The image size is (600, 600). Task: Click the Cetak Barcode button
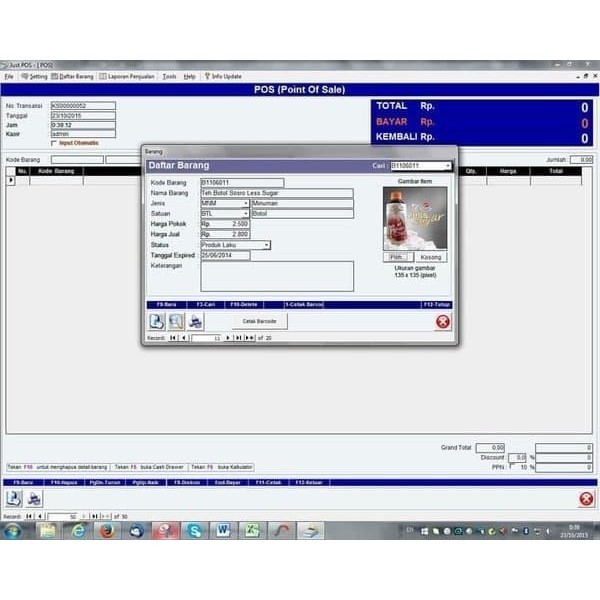(259, 321)
